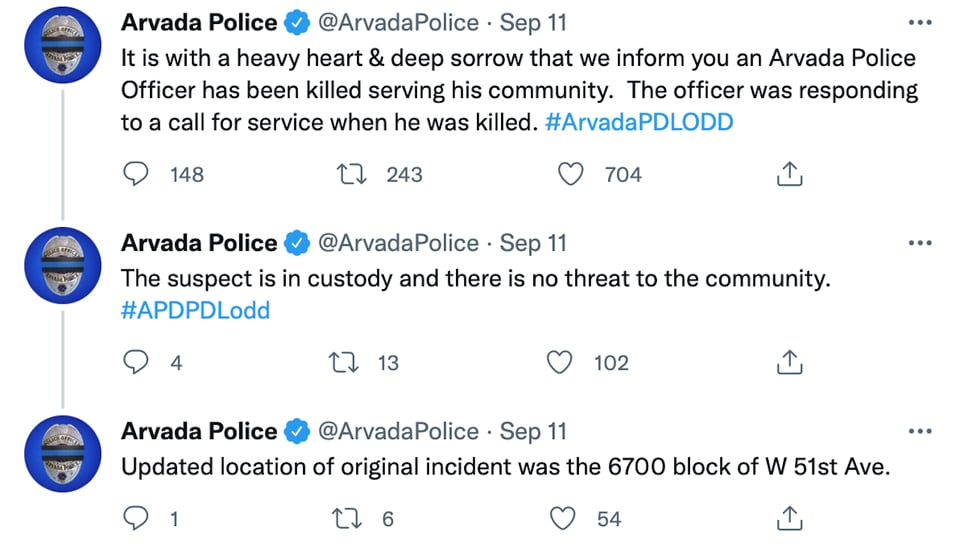Open the #APDPDLodd hashtag
The height and width of the screenshot is (544, 960).
pyautogui.click(x=195, y=311)
